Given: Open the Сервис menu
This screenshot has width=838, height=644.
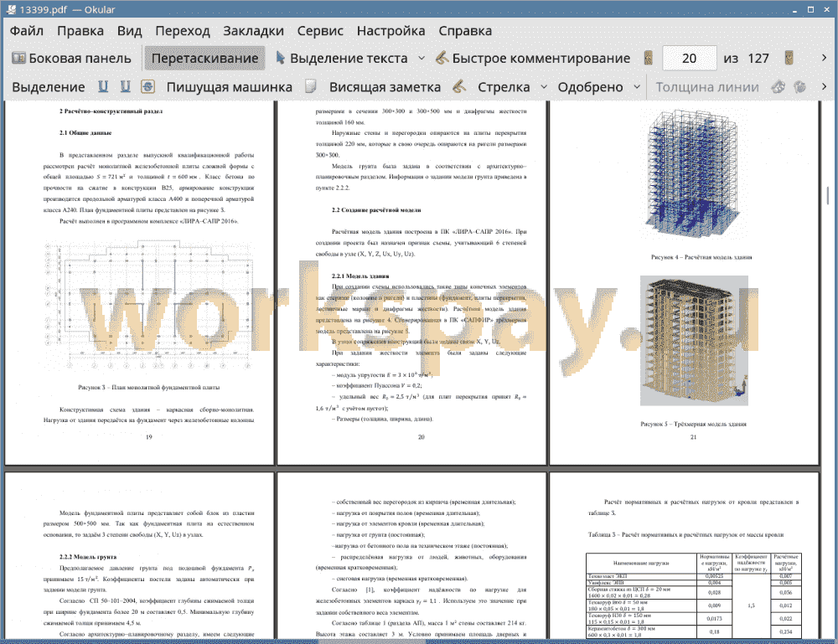Looking at the screenshot, I should (320, 31).
